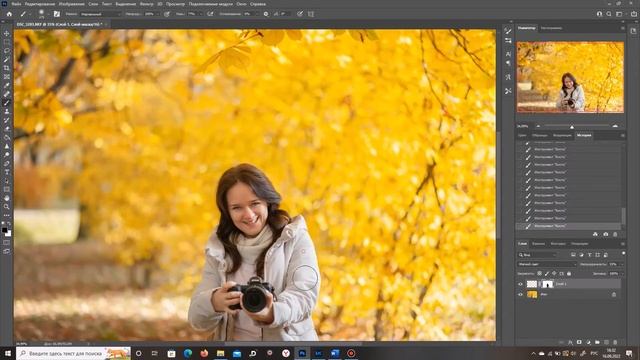Toggle pressure for size icon
Image resolution: width=640 pixels, height=360 pixels.
click(x=300, y=14)
